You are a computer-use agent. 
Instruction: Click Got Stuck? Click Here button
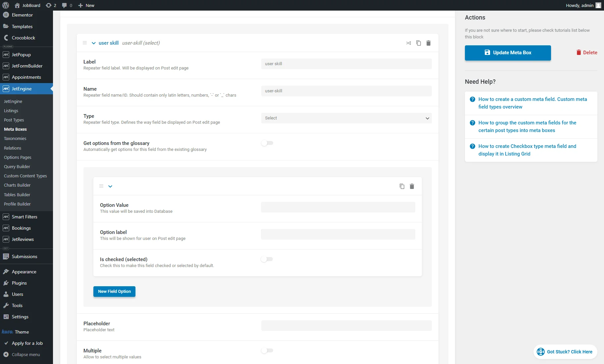tap(565, 352)
